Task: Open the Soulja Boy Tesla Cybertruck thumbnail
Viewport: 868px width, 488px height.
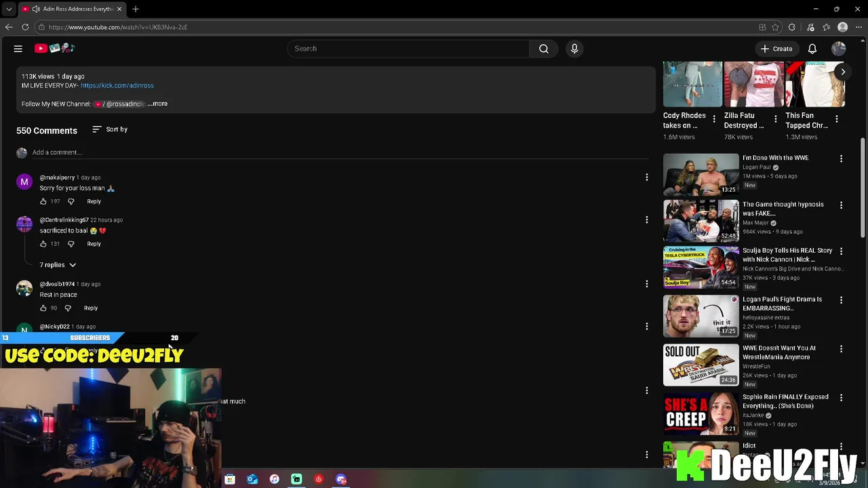Action: pyautogui.click(x=701, y=267)
